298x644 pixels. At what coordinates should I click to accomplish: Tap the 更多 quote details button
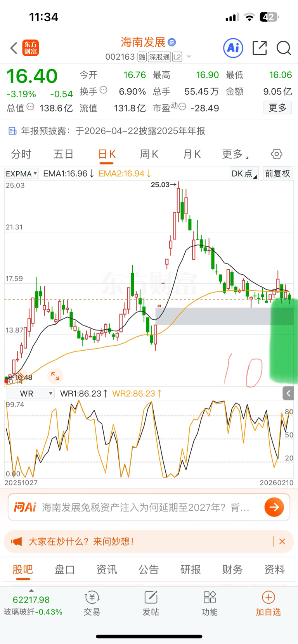[x=277, y=107]
